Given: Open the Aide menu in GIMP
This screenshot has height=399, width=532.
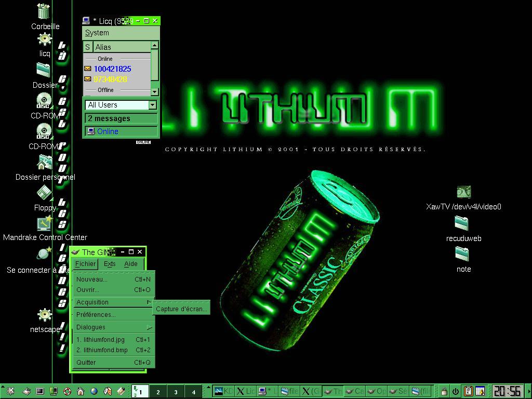Looking at the screenshot, I should 130,263.
